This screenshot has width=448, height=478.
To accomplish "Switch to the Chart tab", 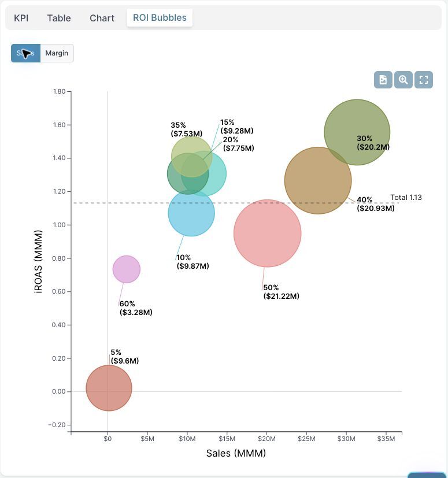I will point(102,18).
